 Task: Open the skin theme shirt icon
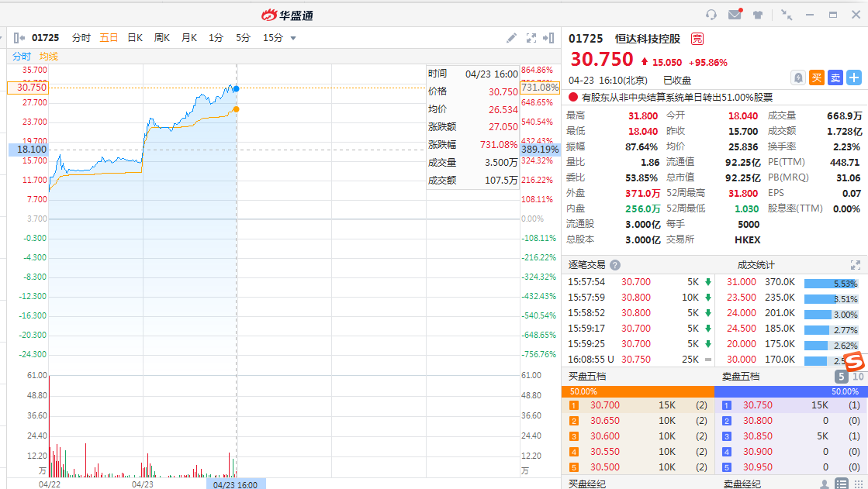(x=758, y=15)
